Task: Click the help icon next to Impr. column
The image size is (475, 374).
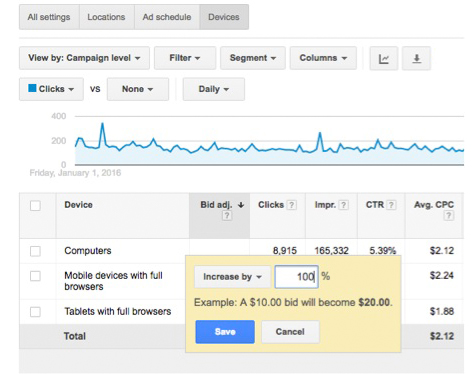Action: (x=343, y=205)
